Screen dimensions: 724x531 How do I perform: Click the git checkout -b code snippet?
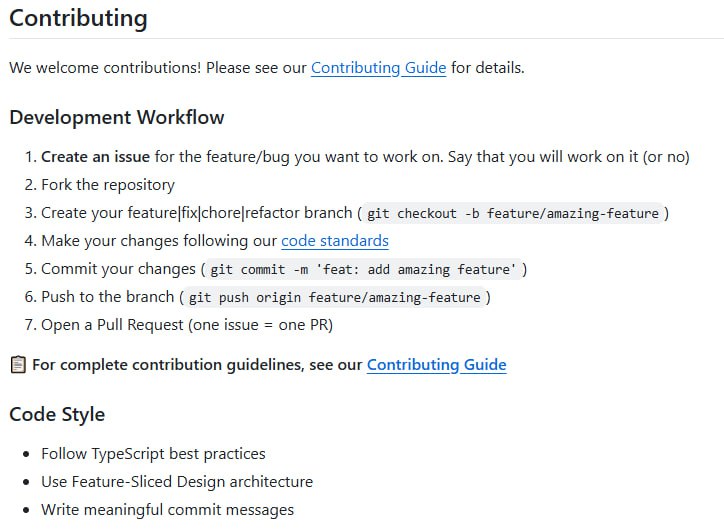(x=513, y=213)
